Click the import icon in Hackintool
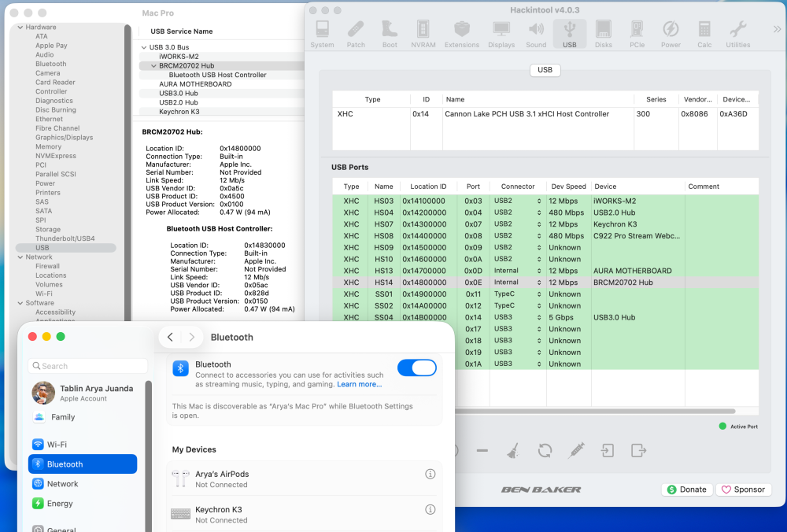Screen dimensions: 787x532 click(608, 451)
